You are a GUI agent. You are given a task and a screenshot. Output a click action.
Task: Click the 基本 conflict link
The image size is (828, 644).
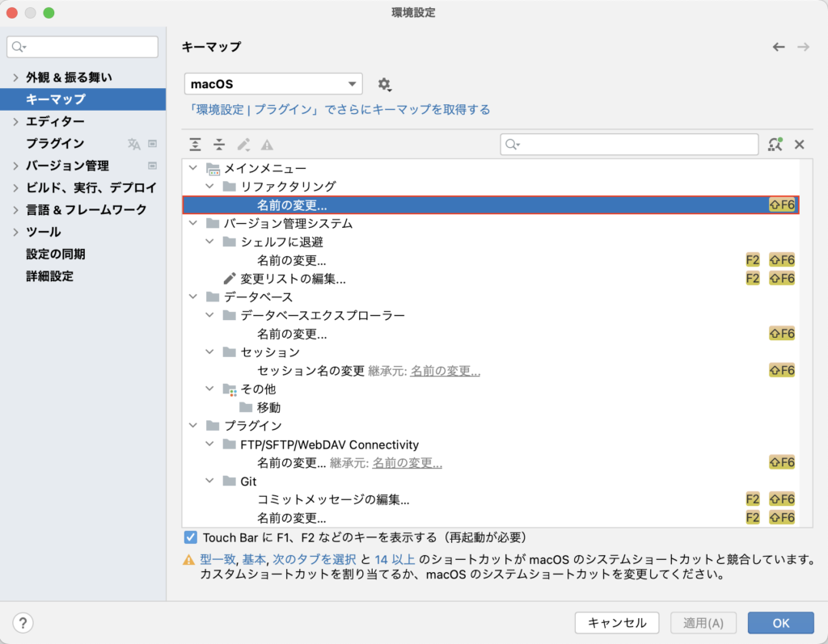[254, 559]
